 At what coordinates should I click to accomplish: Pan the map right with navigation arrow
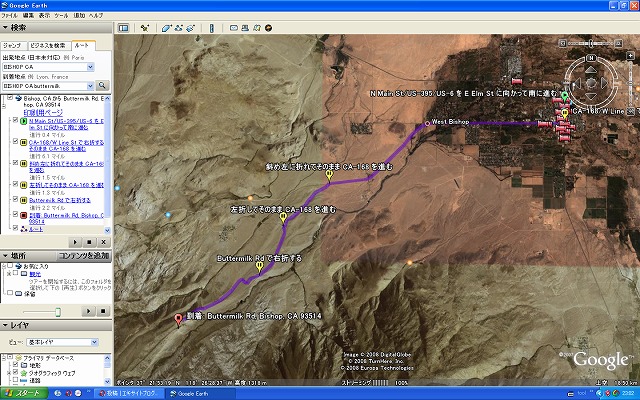(x=605, y=83)
